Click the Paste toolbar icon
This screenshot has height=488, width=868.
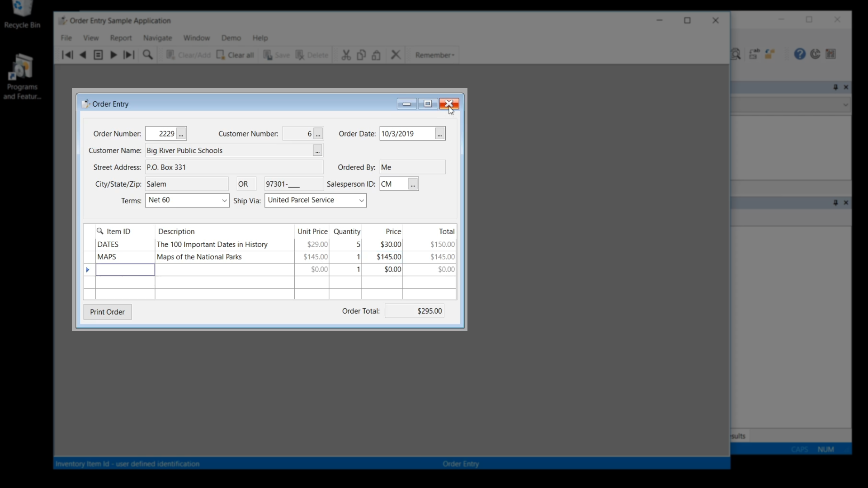point(376,55)
